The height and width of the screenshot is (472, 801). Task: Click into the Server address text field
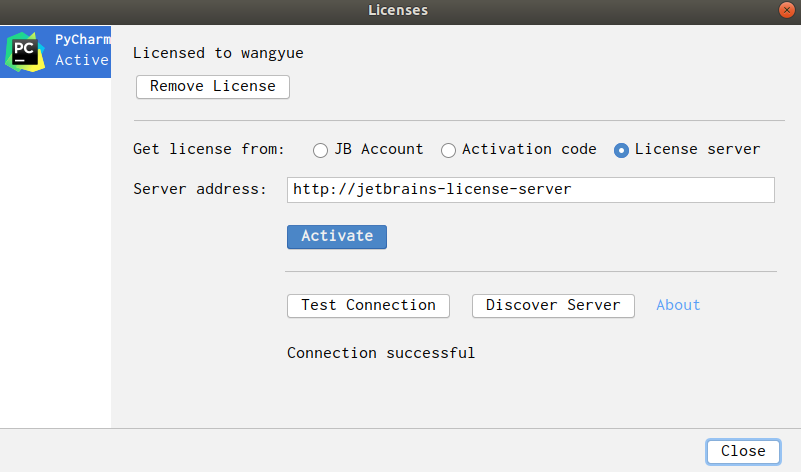coord(530,189)
